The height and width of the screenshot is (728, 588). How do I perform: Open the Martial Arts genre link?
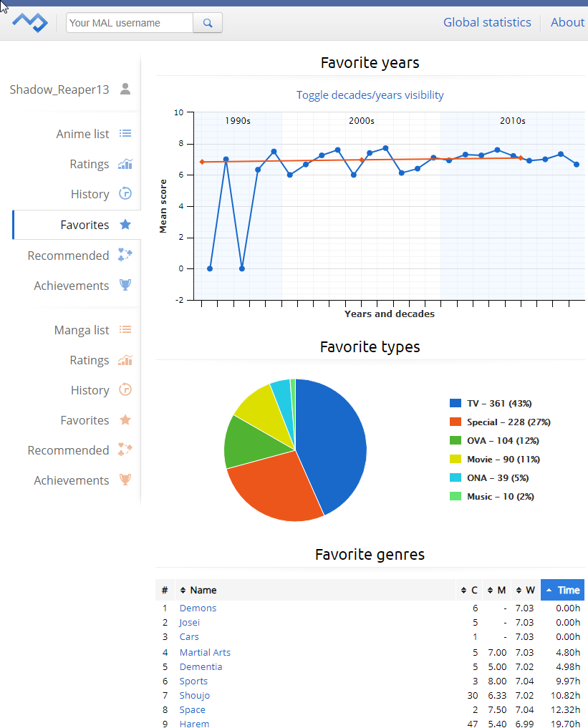pyautogui.click(x=205, y=652)
